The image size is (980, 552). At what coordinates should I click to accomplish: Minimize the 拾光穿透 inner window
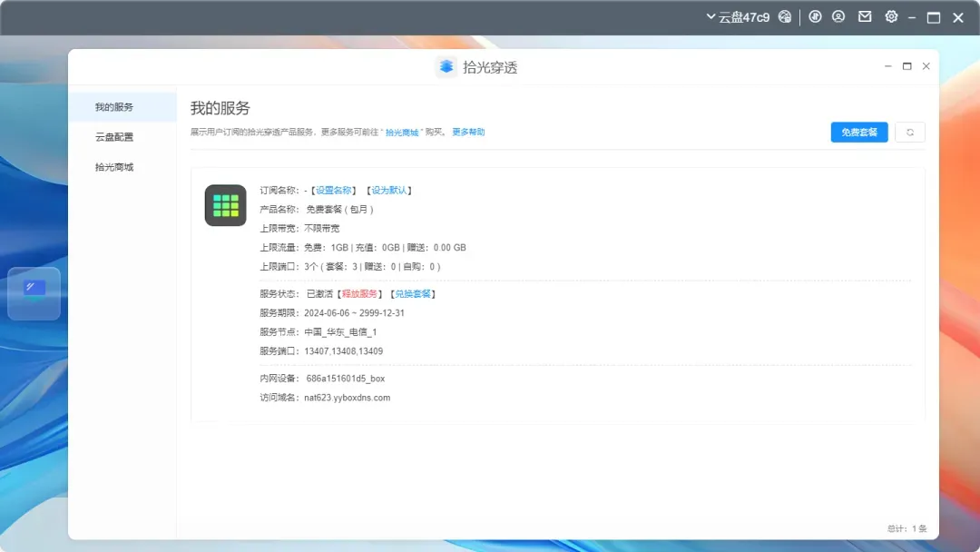pyautogui.click(x=888, y=66)
